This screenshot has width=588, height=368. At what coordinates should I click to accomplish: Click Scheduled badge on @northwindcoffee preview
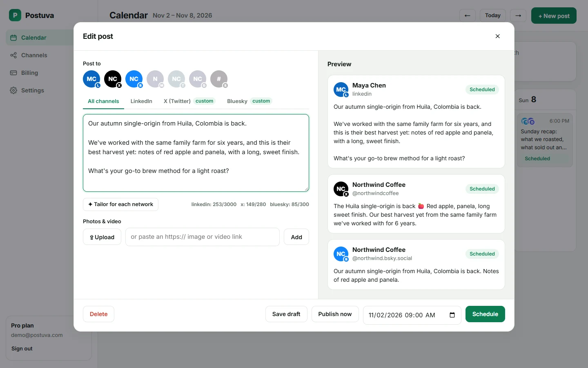(482, 189)
